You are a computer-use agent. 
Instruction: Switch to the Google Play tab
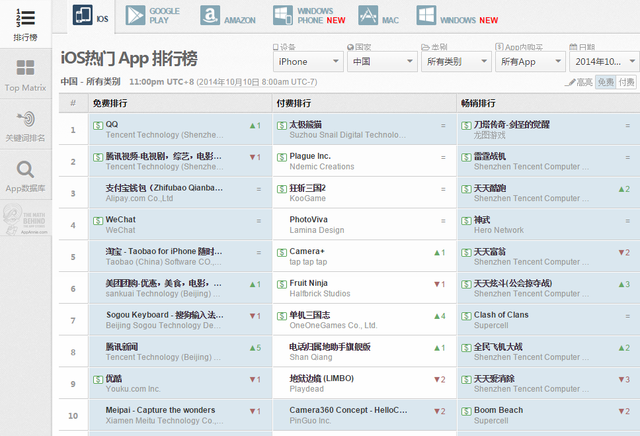(x=152, y=16)
